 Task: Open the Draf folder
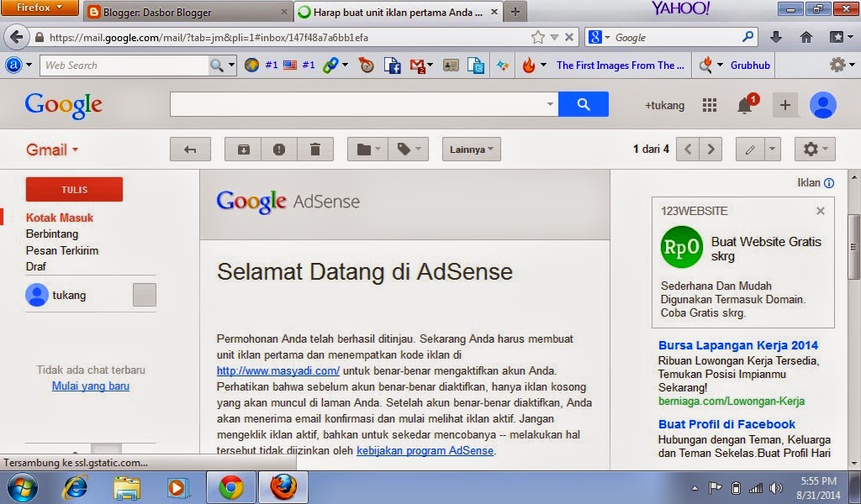35,266
